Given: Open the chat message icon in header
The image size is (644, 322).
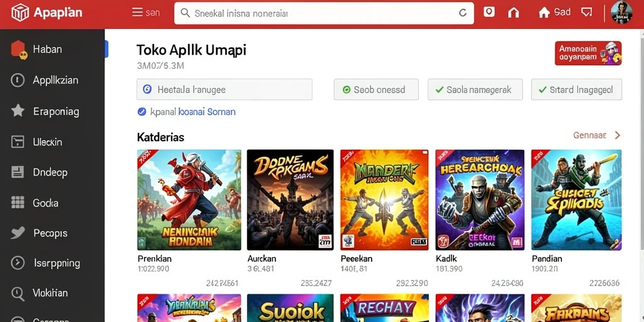Looking at the screenshot, I should coord(586,13).
